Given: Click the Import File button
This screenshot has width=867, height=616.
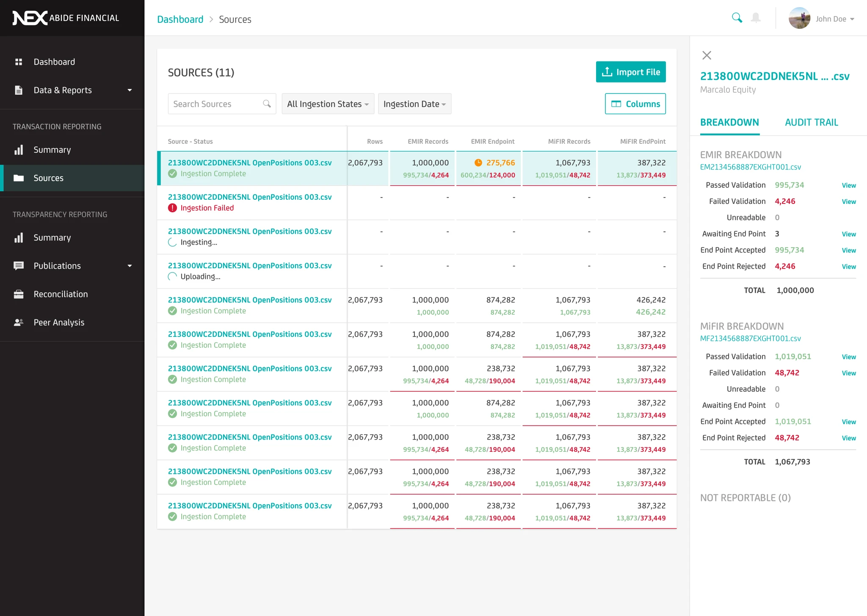Looking at the screenshot, I should pos(630,71).
